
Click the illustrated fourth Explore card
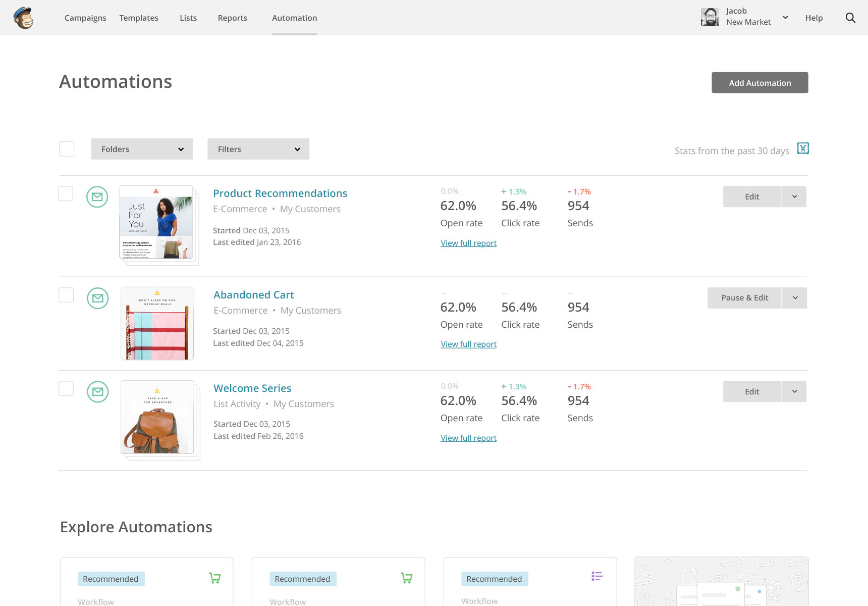[x=721, y=581]
